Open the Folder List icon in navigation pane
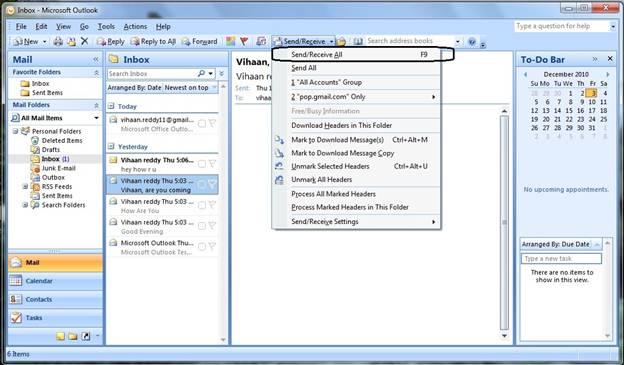The image size is (624, 365). tap(72, 336)
